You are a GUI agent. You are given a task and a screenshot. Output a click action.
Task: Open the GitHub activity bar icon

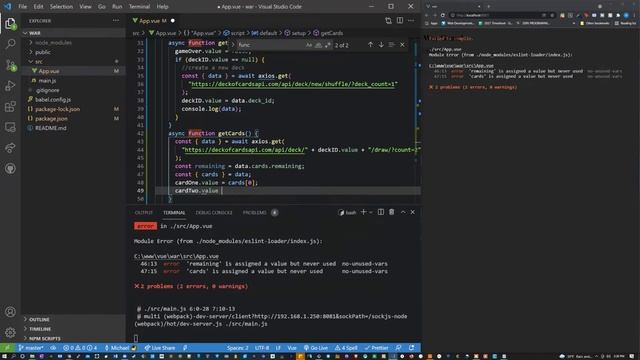point(10,168)
